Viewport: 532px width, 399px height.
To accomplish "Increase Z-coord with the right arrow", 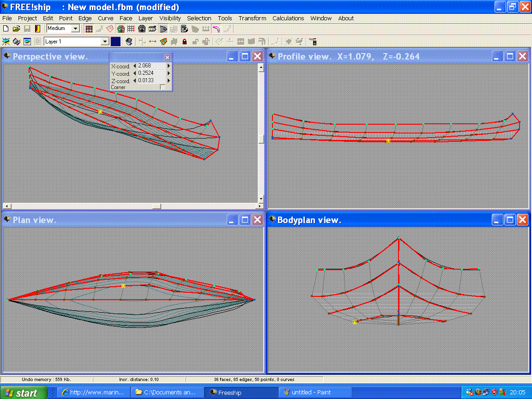I will [x=169, y=81].
